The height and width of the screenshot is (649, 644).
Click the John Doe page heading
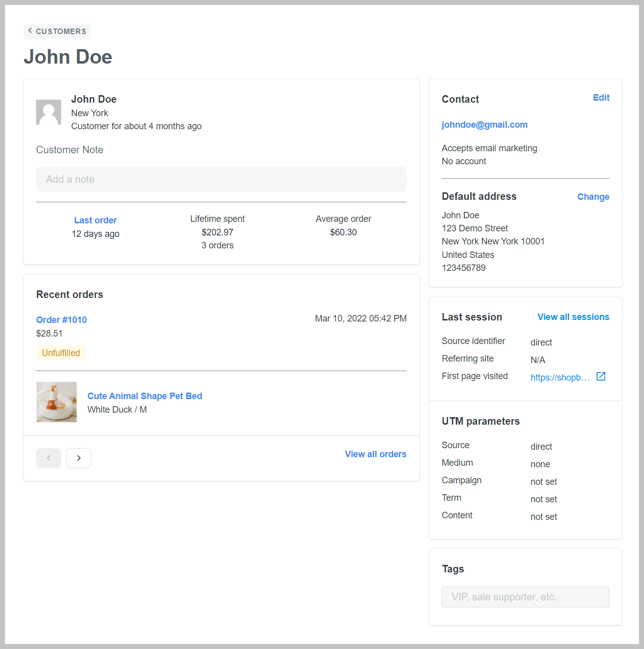[x=68, y=57]
